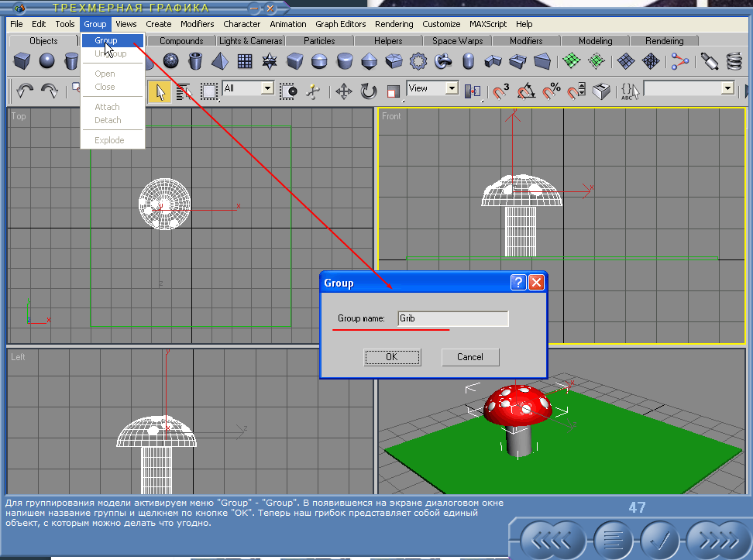Choose the Hedra star-shaped primitive icon
753x560 pixels.
click(x=270, y=61)
